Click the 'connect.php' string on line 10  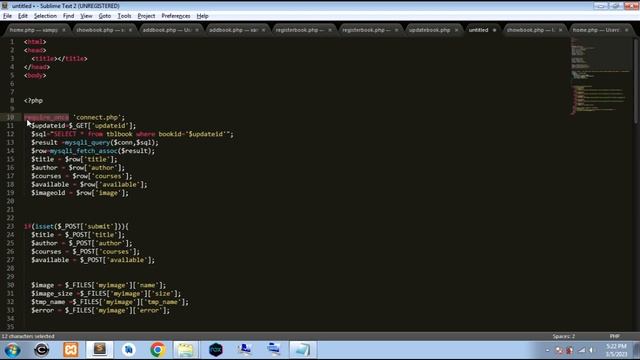point(98,118)
